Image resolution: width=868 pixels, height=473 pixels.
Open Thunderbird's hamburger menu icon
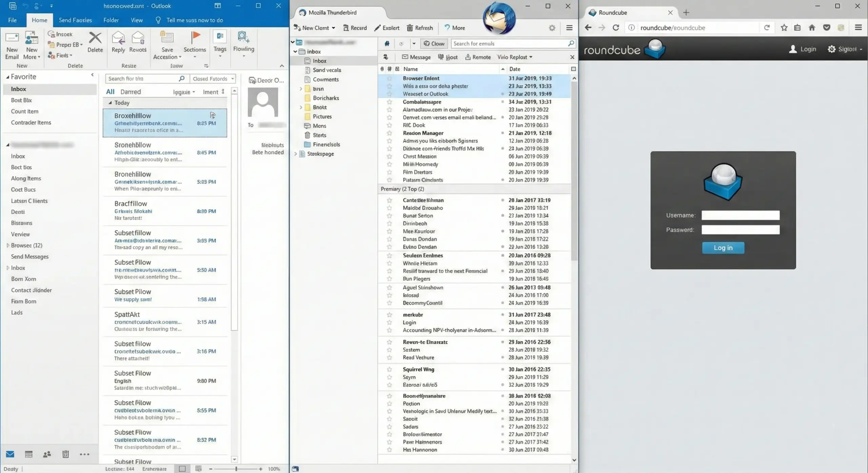coord(570,28)
